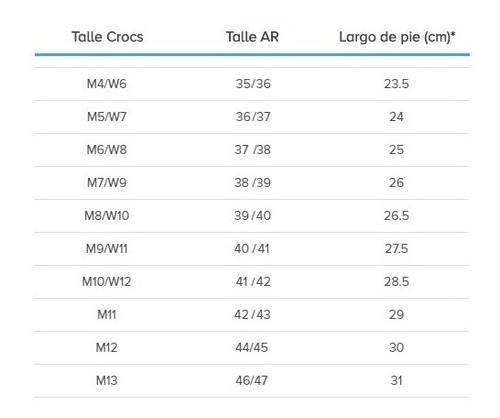Screen dimensions: 500x418
Task: Select the M8/W10 size entry
Action: pos(107,216)
